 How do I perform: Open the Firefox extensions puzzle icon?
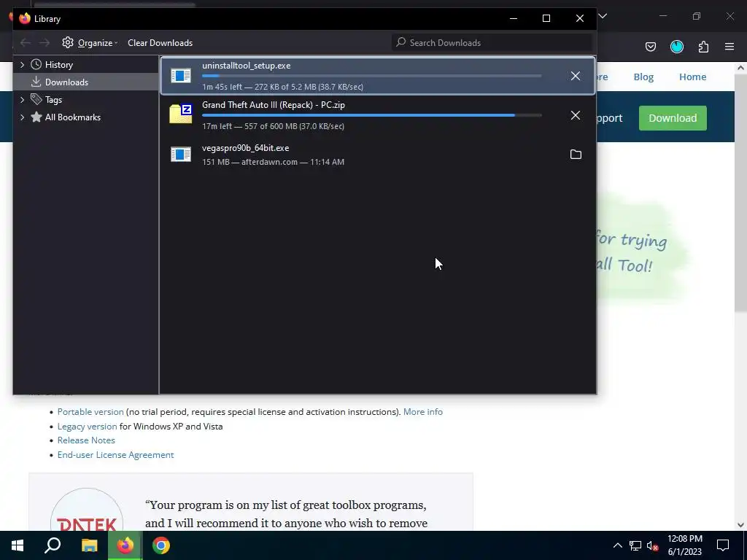(703, 47)
